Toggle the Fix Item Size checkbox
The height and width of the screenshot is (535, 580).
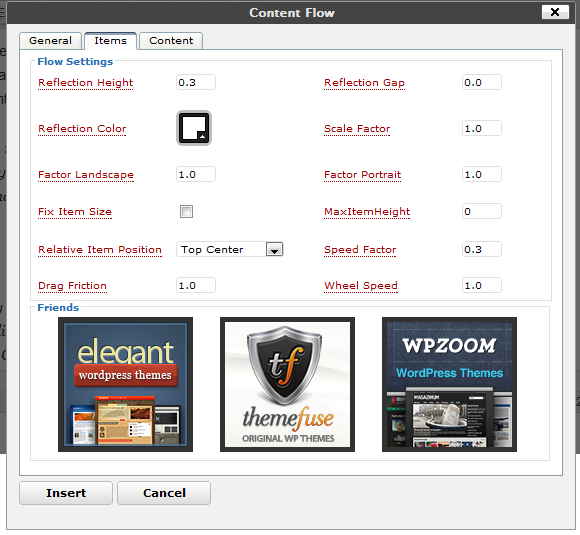[x=186, y=211]
